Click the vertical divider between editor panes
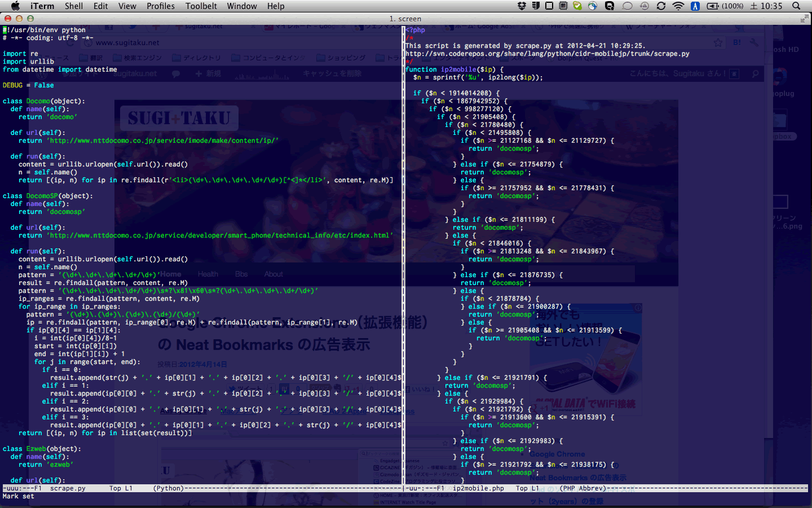Viewport: 812px width, 508px height. pyautogui.click(x=403, y=254)
